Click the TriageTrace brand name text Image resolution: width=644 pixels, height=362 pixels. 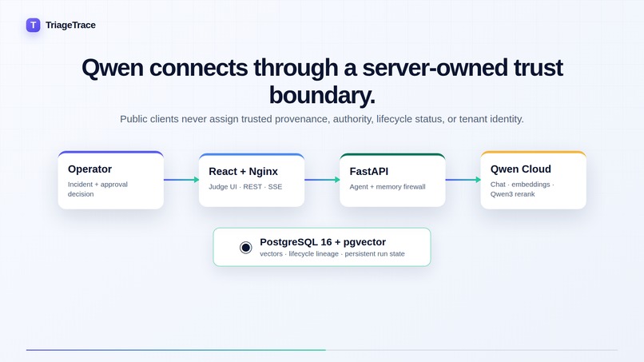(70, 25)
